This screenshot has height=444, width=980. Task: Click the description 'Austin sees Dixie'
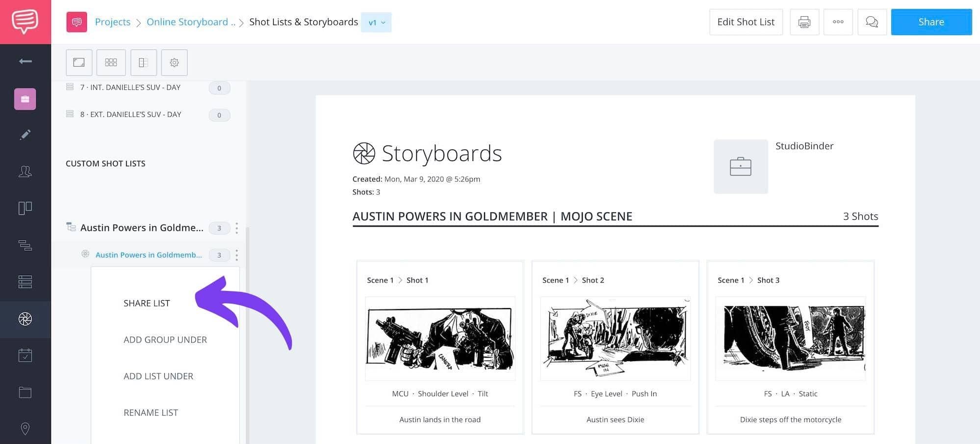click(615, 419)
